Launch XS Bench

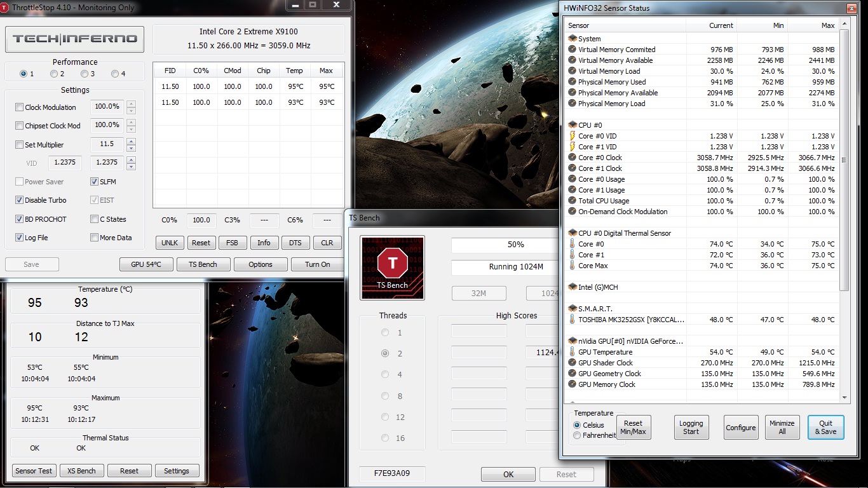tap(82, 471)
